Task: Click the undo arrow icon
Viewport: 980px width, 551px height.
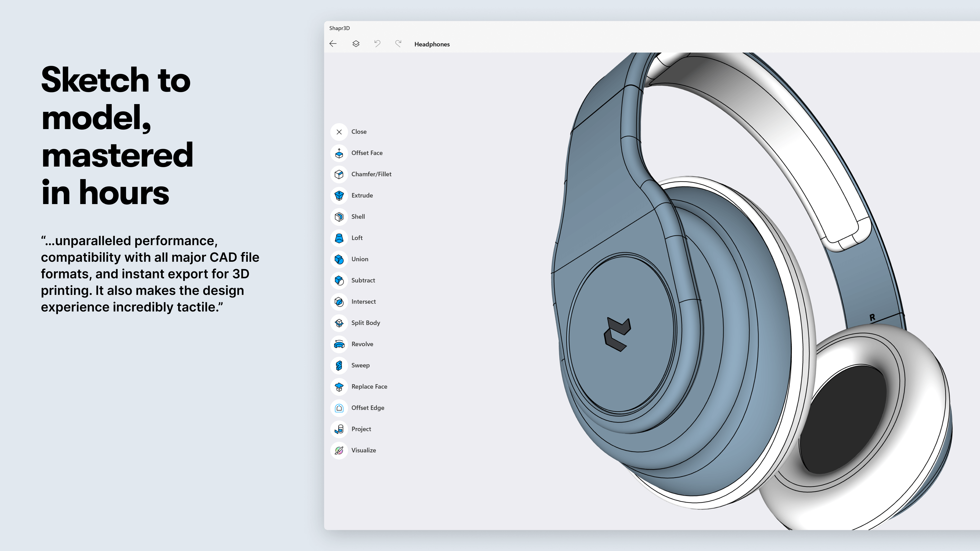Action: click(x=377, y=44)
